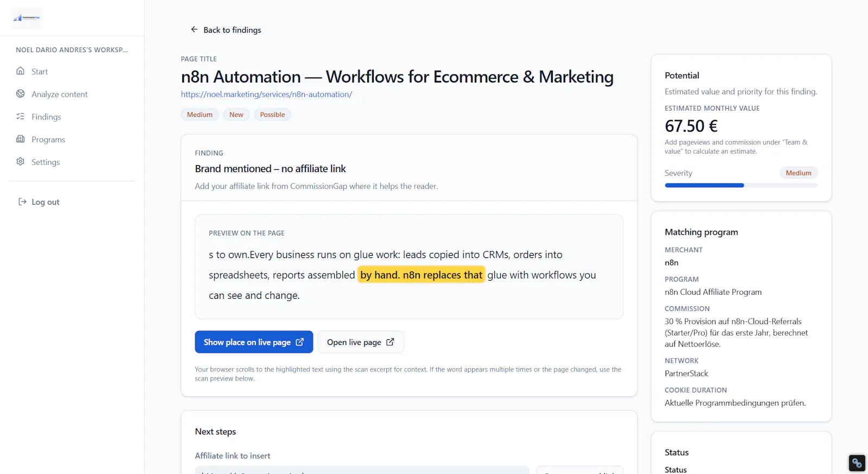The width and height of the screenshot is (868, 474).
Task: Open the noel.marketing n8n-automation URL link
Action: tap(266, 94)
